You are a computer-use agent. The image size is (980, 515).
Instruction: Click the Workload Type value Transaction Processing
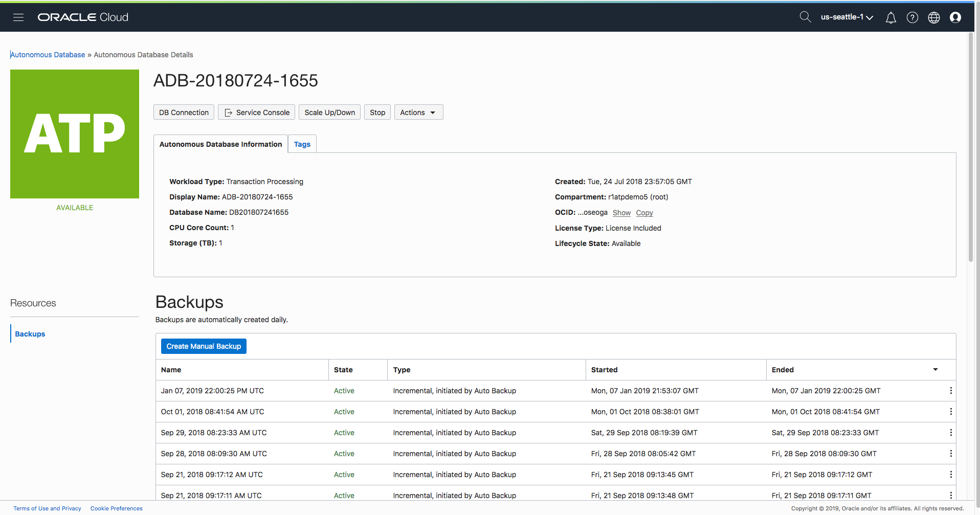coord(265,182)
